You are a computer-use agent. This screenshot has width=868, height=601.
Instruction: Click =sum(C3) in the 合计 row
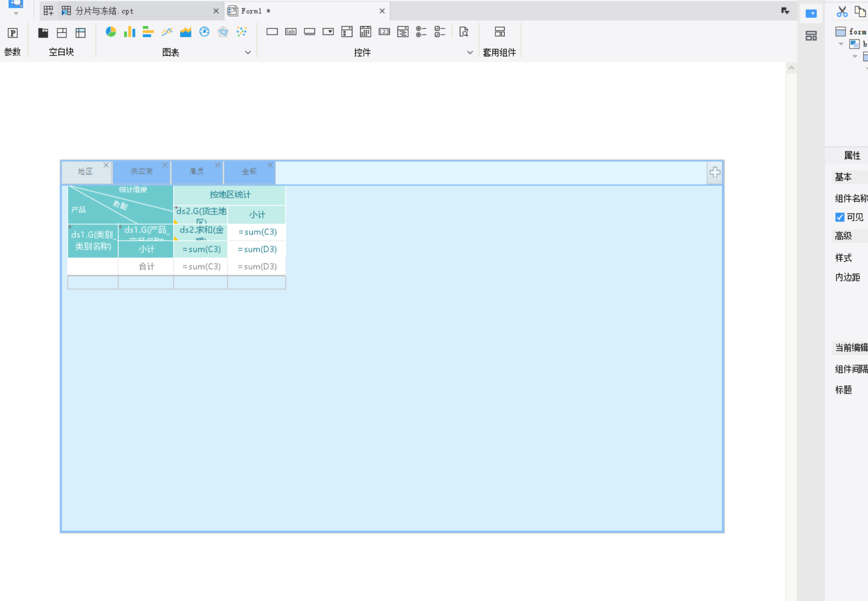[201, 266]
